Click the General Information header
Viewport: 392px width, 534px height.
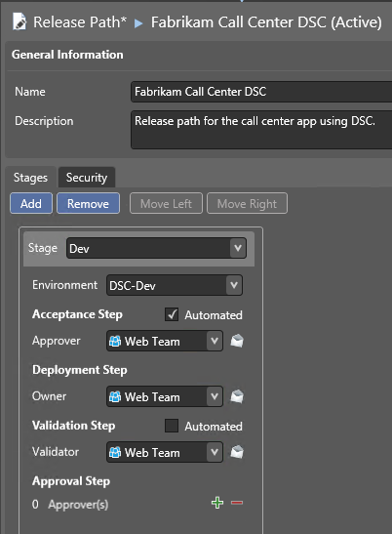[67, 55]
